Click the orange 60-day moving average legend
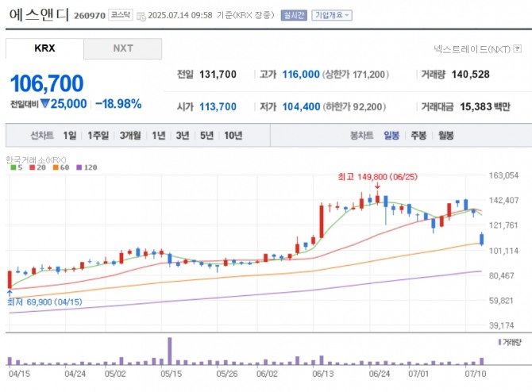This screenshot has height=392, width=532. point(59,167)
